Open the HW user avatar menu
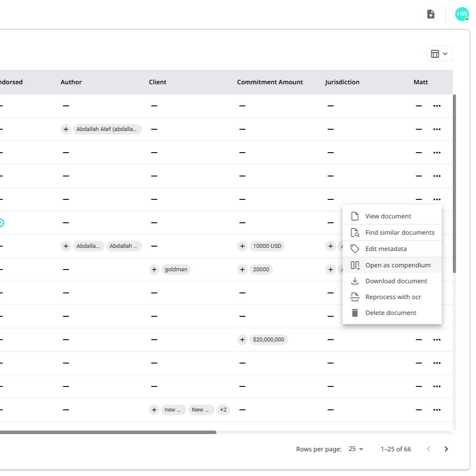The image size is (476, 476). (x=462, y=14)
